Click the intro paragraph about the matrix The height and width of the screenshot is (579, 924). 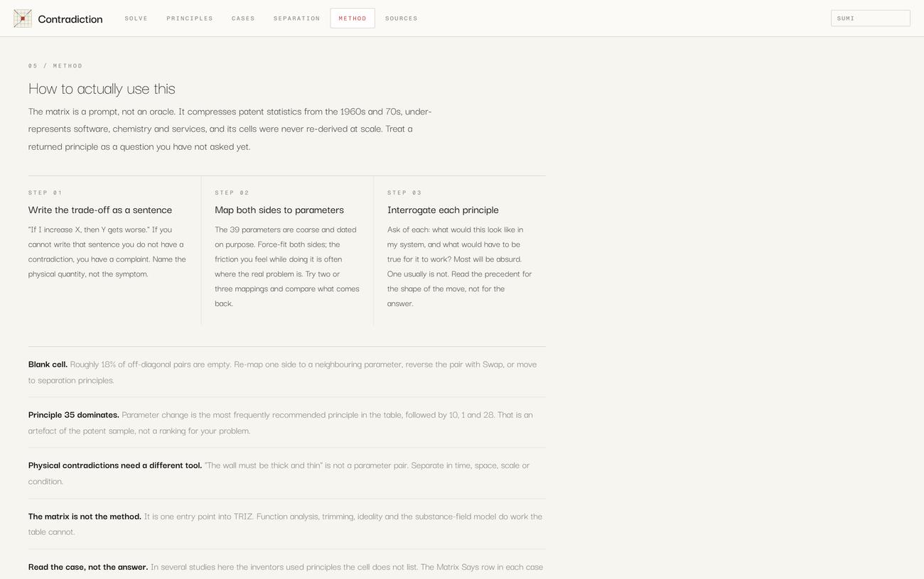click(x=230, y=129)
